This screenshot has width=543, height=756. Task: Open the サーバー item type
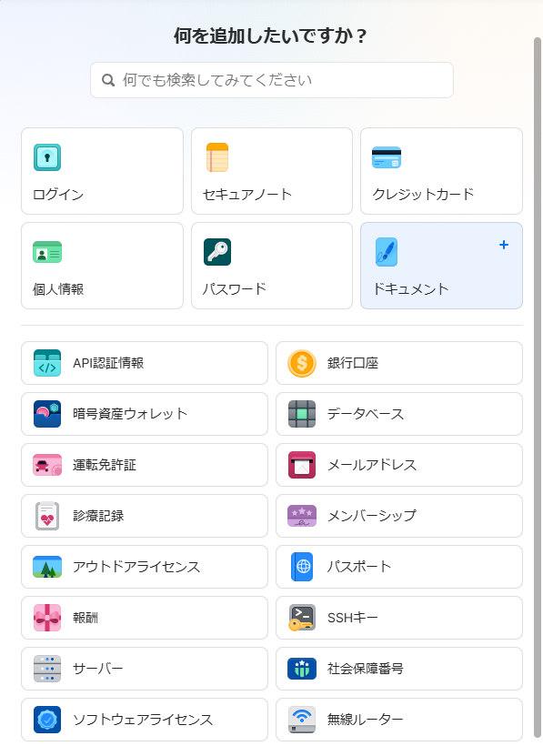click(145, 669)
